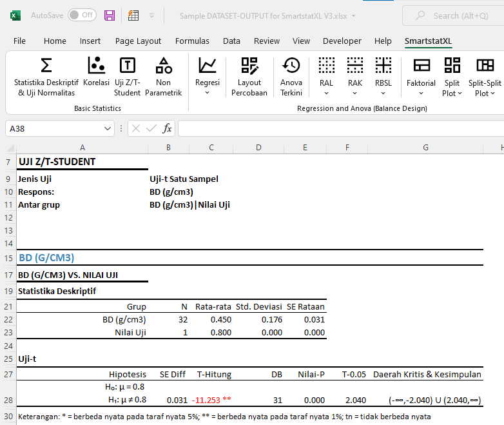Image resolution: width=504 pixels, height=425 pixels.
Task: Open Statistika Deskriptif & Uji Normalitas tool
Action: [46, 76]
